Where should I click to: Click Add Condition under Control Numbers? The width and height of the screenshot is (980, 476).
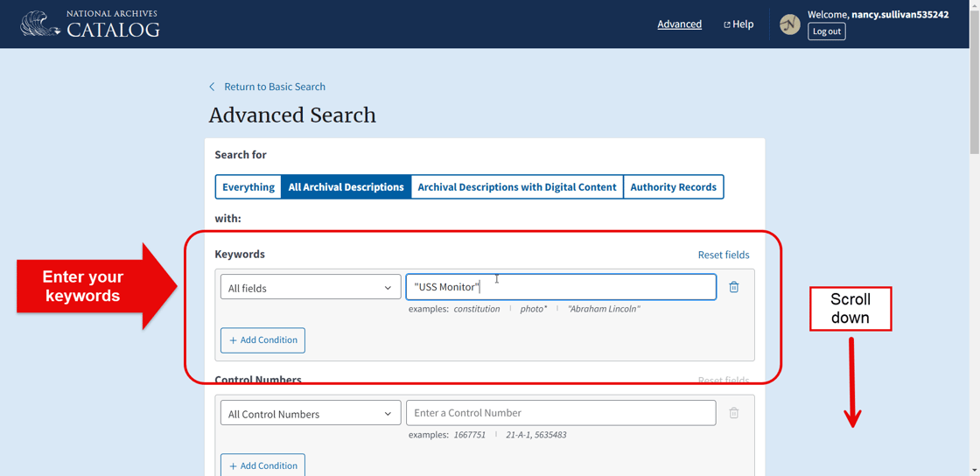[x=262, y=465]
